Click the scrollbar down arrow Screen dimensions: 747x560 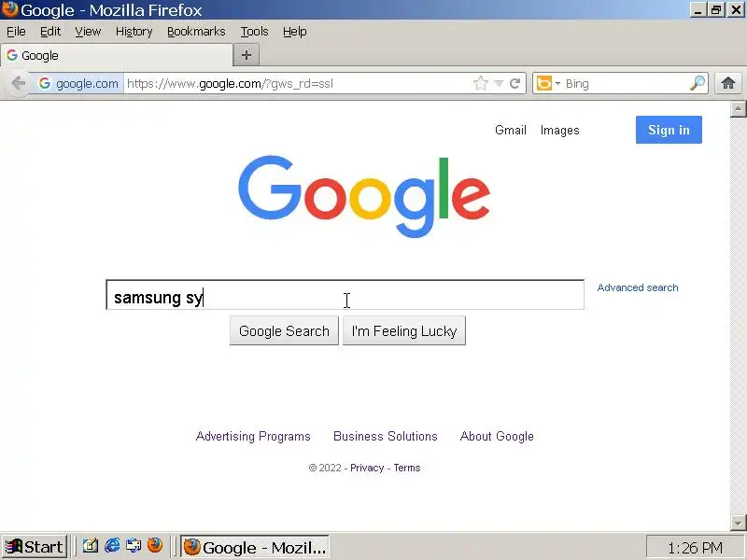[738, 523]
